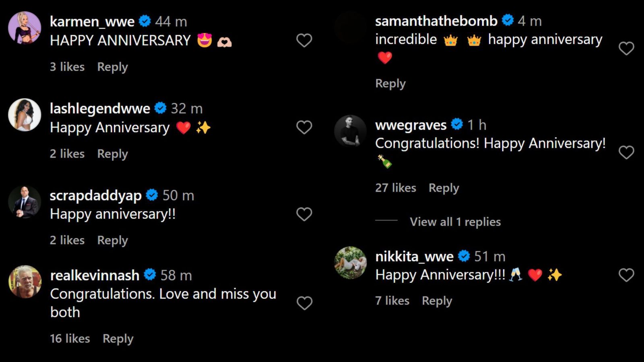Image resolution: width=644 pixels, height=362 pixels.
Task: View 27 likes on wwegraves' comment
Action: pos(396,188)
